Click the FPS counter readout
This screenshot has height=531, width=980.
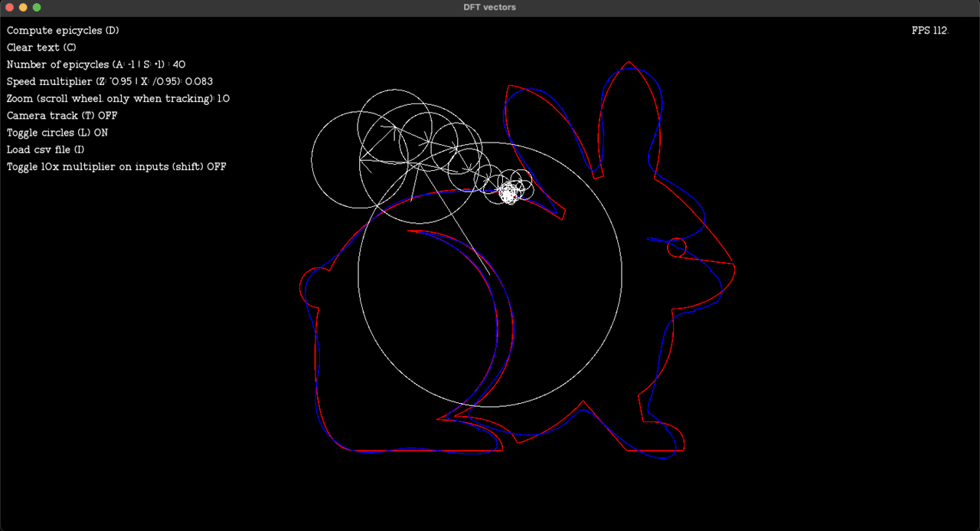[x=929, y=31]
